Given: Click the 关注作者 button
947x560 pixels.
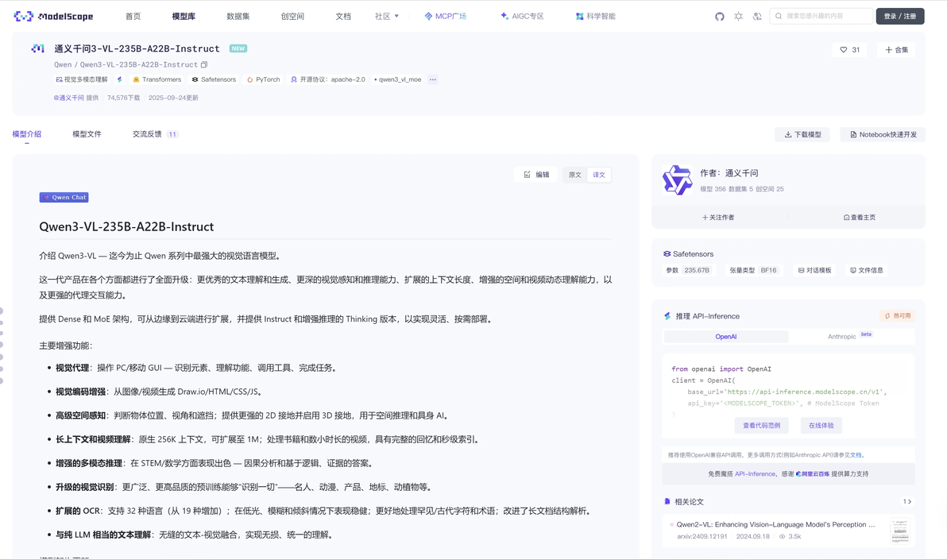Looking at the screenshot, I should (x=719, y=218).
